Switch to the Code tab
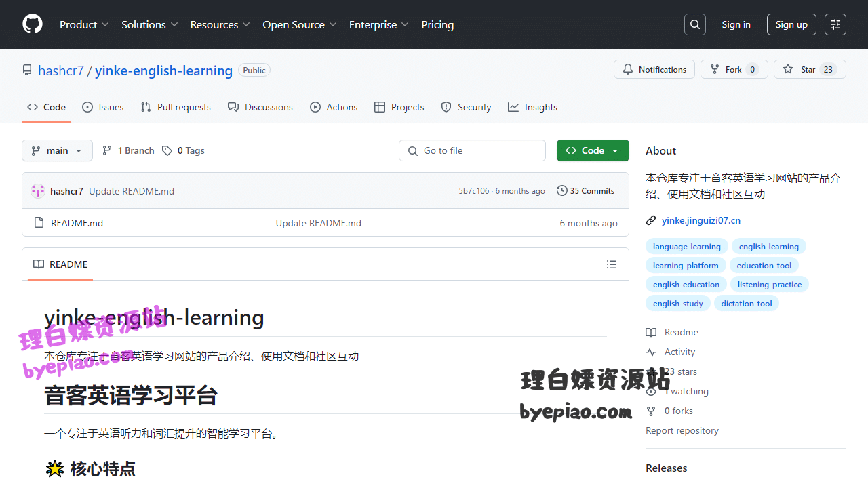This screenshot has width=868, height=488. pyautogui.click(x=46, y=107)
